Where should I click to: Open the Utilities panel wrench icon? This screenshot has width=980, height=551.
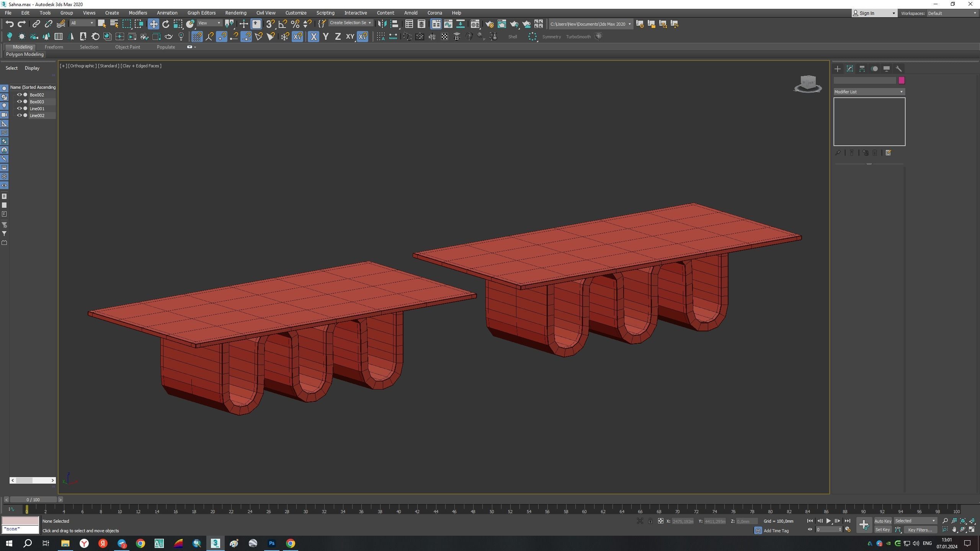tap(898, 69)
